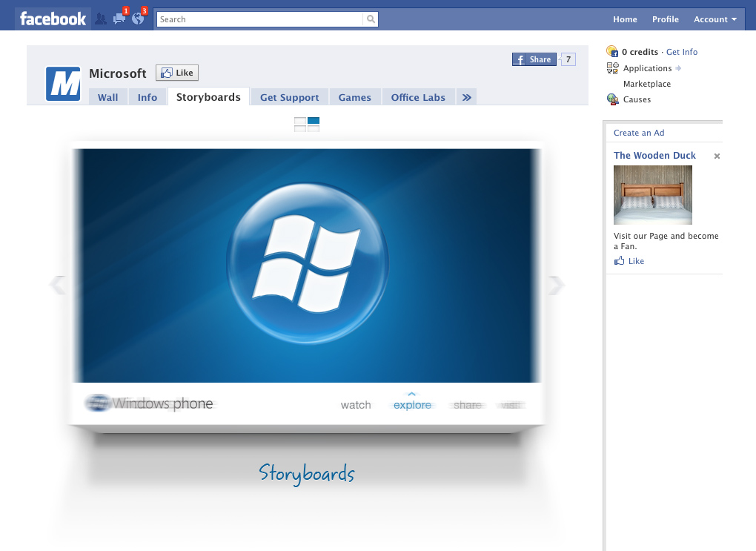
Task: Like The Wooden Duck ad
Action: click(x=636, y=261)
